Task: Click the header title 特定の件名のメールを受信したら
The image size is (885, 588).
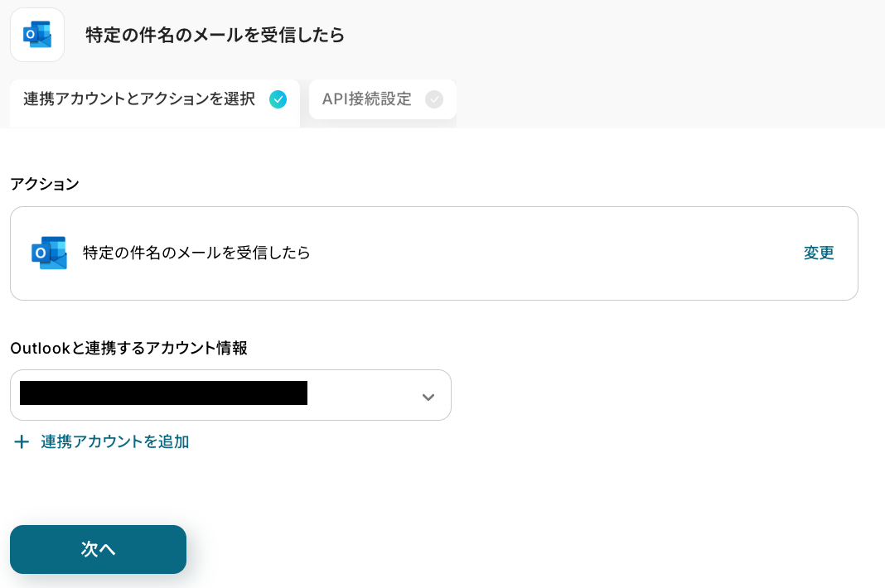Action: click(x=215, y=35)
